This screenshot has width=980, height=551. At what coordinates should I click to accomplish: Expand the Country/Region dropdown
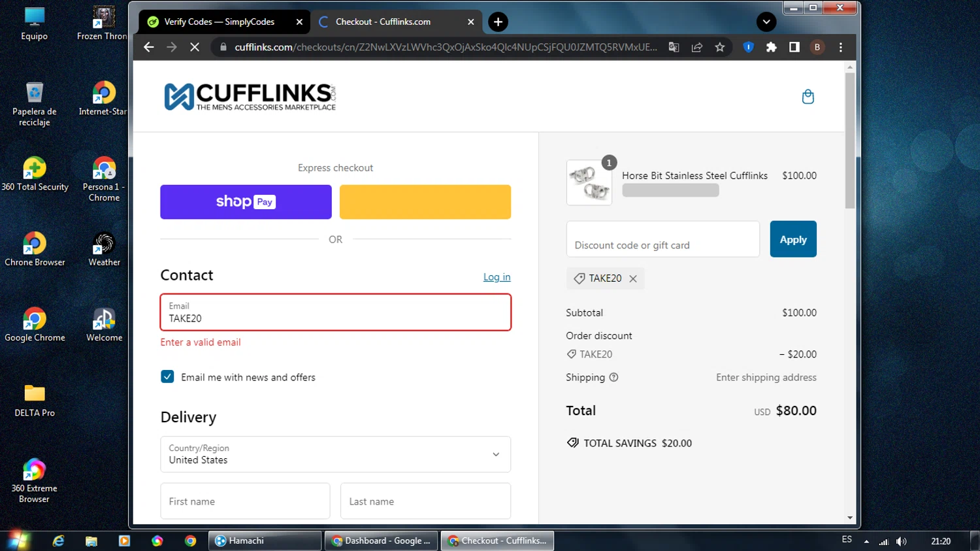[336, 454]
